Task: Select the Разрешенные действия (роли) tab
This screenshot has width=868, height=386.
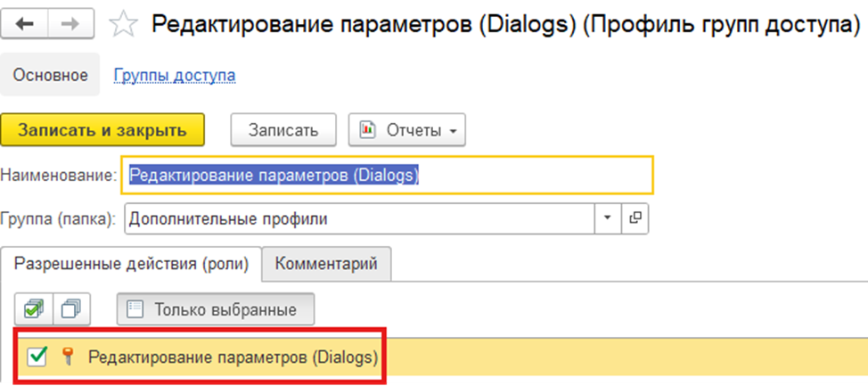Action: [132, 264]
